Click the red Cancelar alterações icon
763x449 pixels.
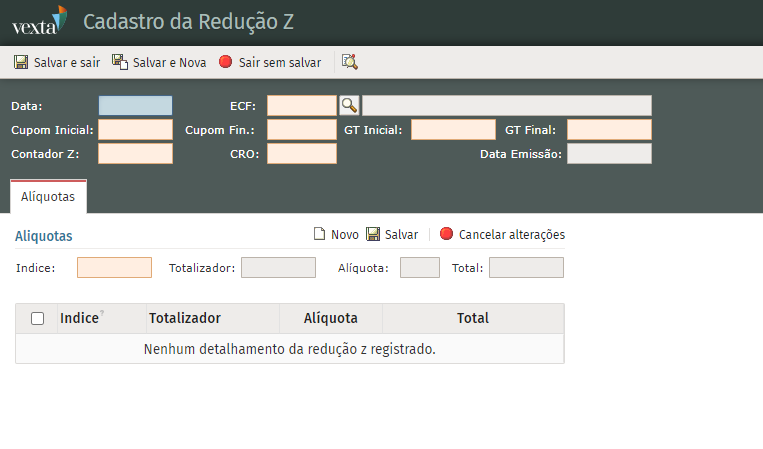tap(446, 234)
